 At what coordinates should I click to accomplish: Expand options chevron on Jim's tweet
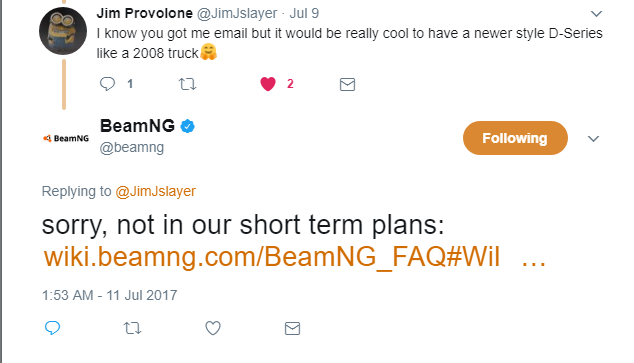pos(596,14)
